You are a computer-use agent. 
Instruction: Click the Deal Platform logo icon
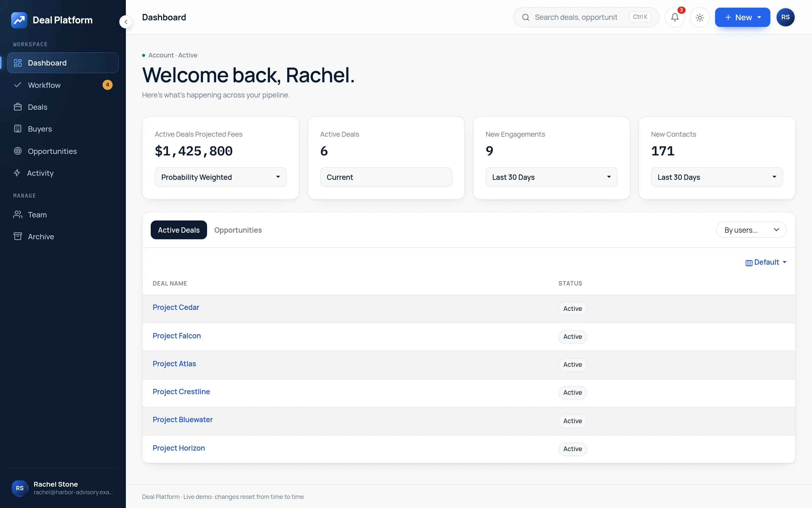[19, 20]
